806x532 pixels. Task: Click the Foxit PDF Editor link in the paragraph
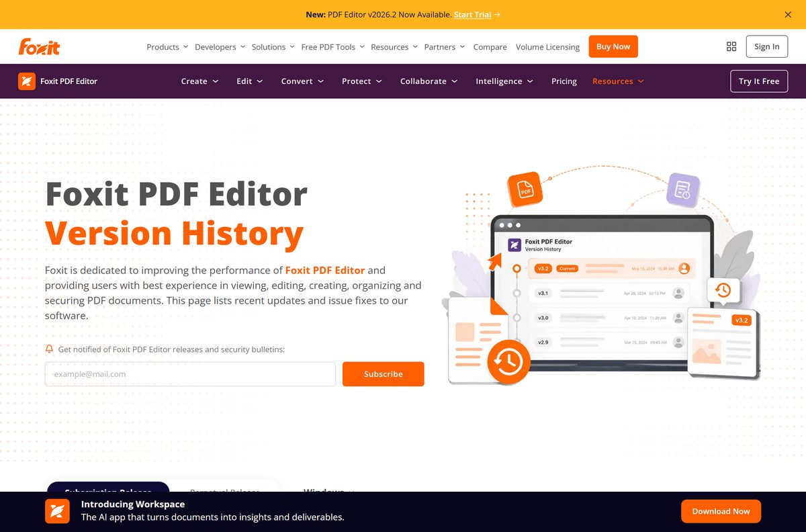(325, 270)
